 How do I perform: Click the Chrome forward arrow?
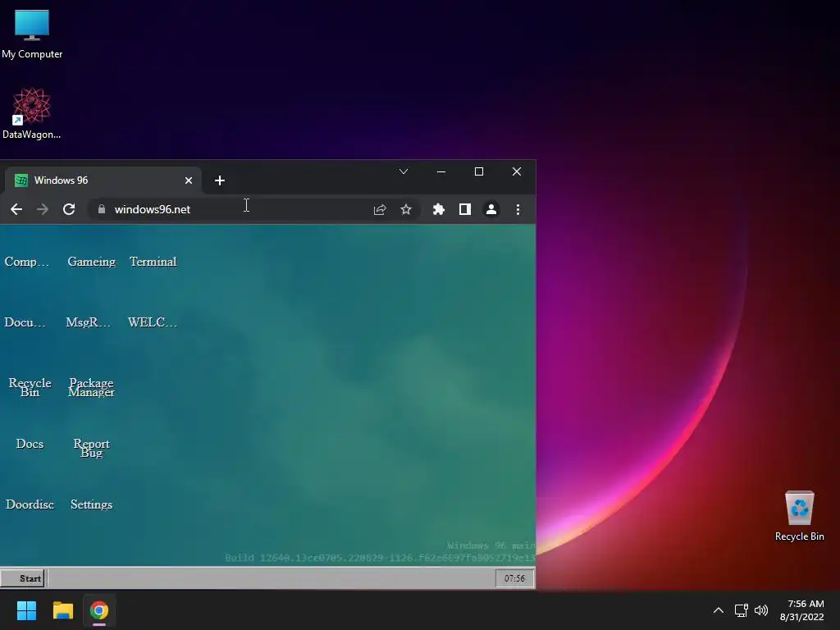click(43, 209)
